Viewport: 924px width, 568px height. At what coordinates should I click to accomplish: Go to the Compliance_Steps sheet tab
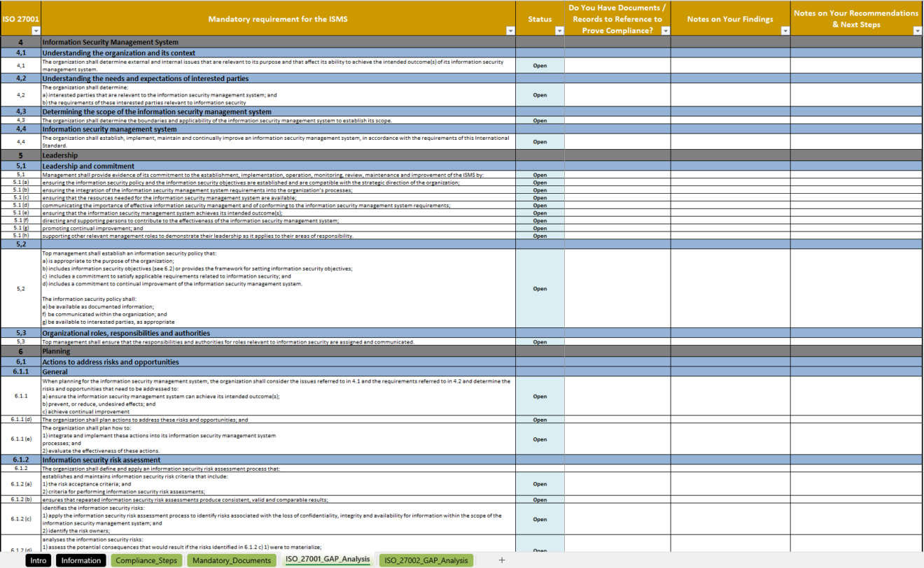tap(146, 560)
